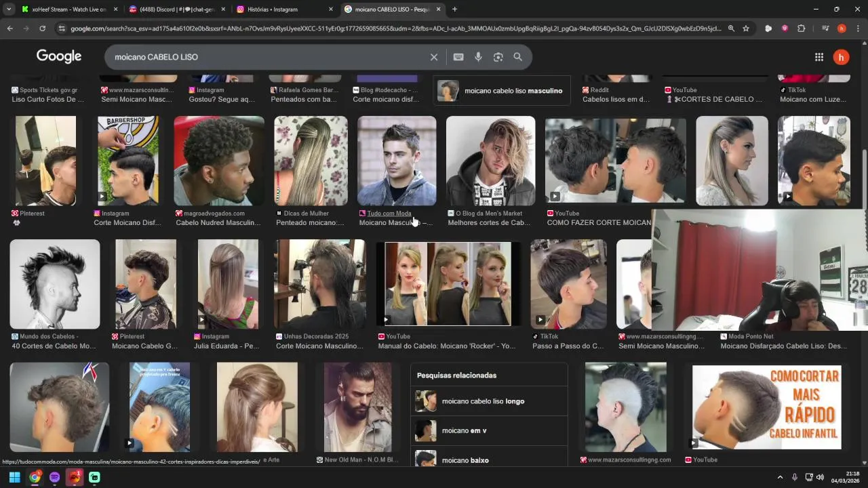Open the taskbar volume control
This screenshot has width=868, height=488.
pyautogui.click(x=820, y=477)
